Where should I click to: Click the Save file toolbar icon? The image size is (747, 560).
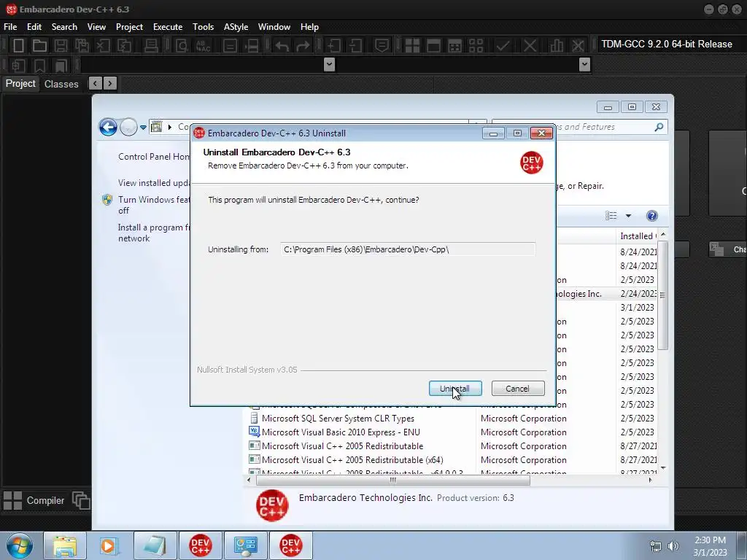tap(61, 46)
